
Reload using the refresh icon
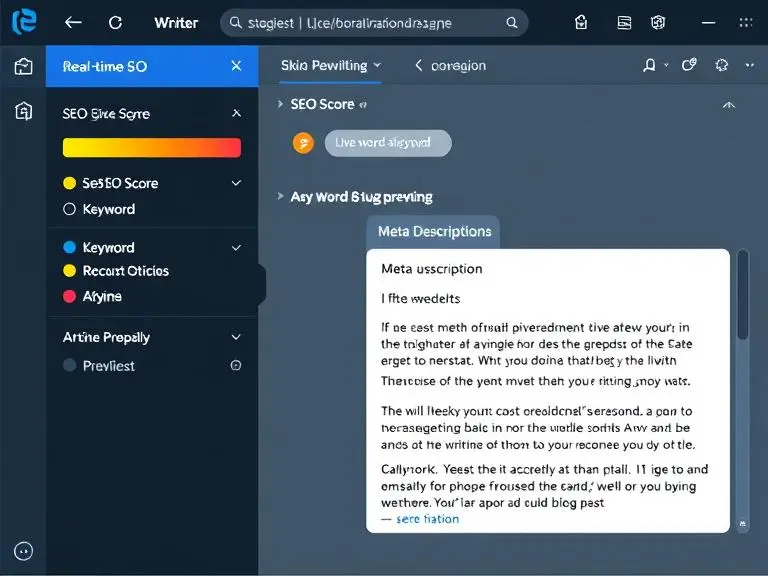coord(115,23)
